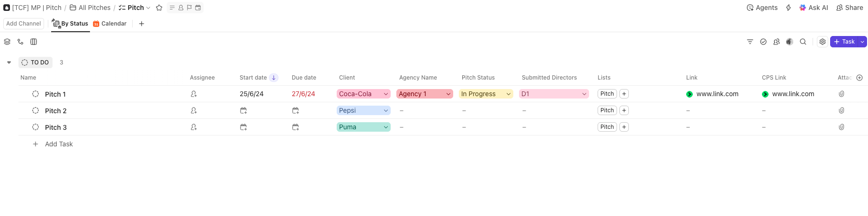Open www.link.com in Link column
Image resolution: width=868 pixels, height=216 pixels.
coord(717,94)
